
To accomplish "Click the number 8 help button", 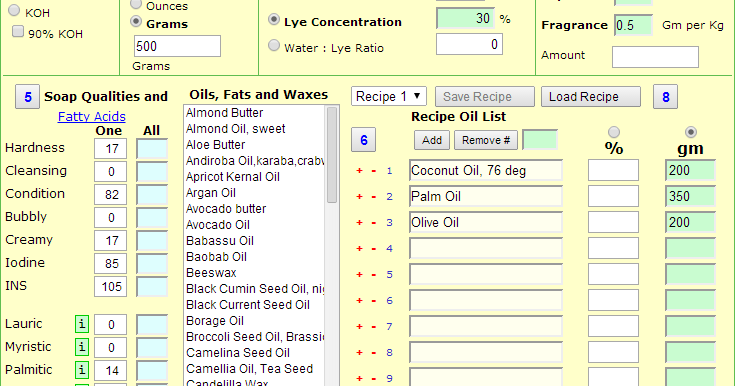I will tap(665, 97).
